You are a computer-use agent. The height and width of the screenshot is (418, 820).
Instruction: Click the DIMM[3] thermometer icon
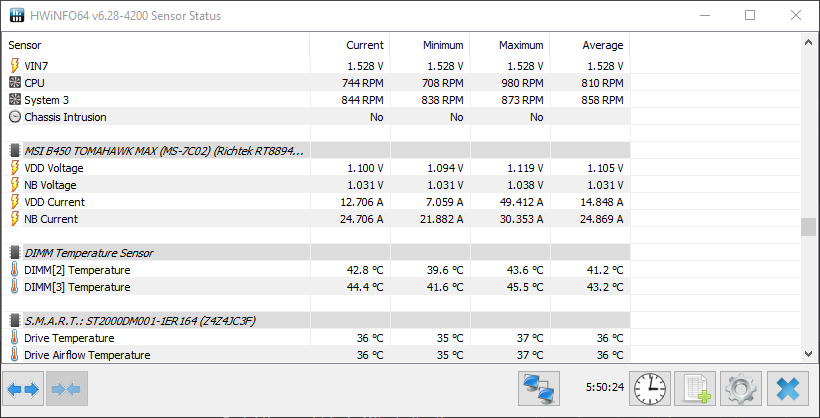pyautogui.click(x=15, y=287)
